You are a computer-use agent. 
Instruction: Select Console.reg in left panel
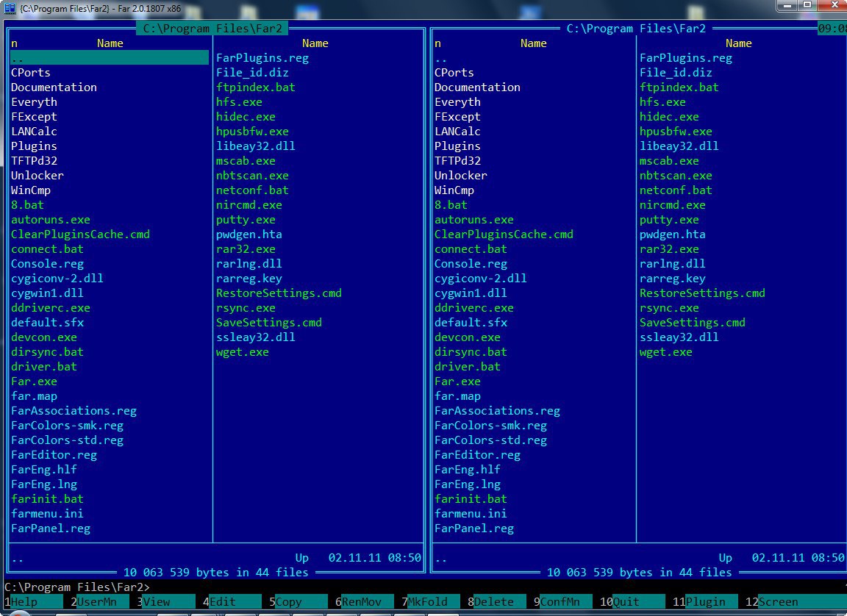(48, 263)
